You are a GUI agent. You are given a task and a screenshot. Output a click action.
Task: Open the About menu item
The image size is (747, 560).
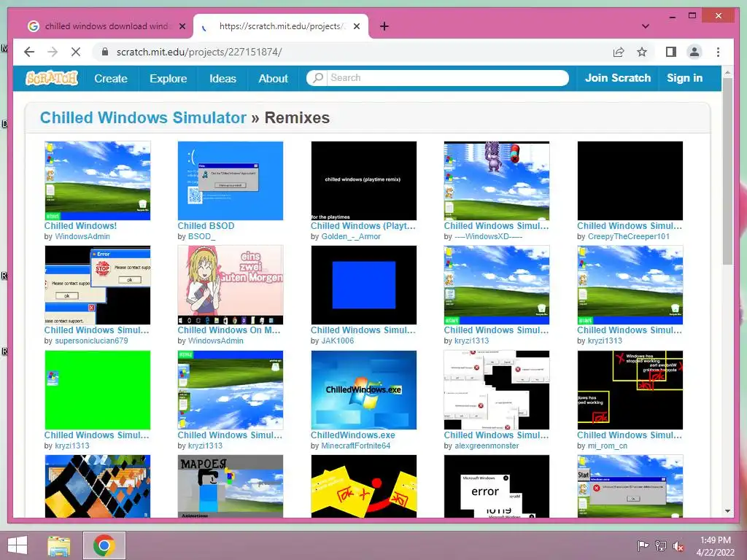(273, 78)
